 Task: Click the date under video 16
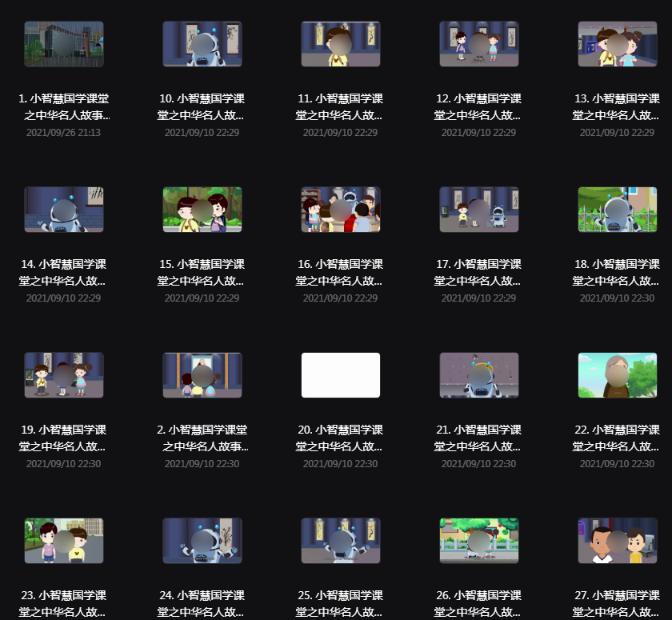tap(340, 298)
